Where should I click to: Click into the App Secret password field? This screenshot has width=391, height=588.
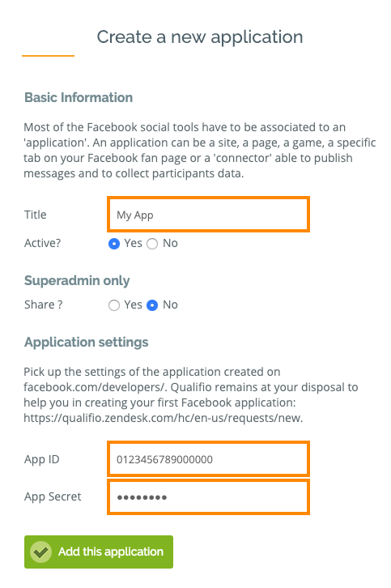(208, 496)
